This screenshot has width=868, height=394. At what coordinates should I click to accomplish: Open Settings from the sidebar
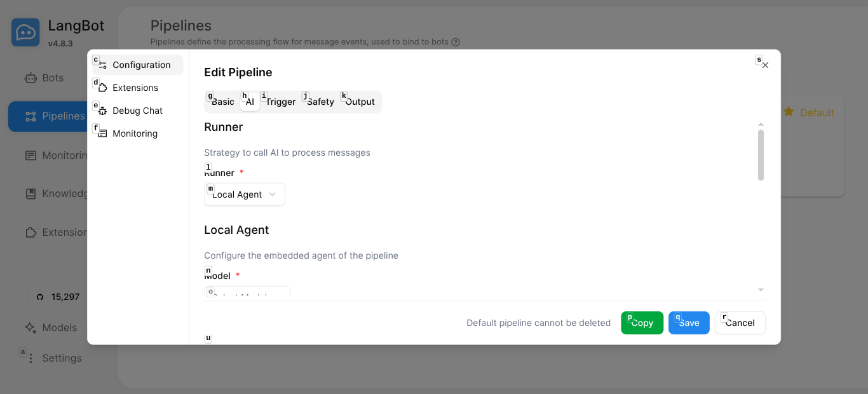(x=31, y=358)
